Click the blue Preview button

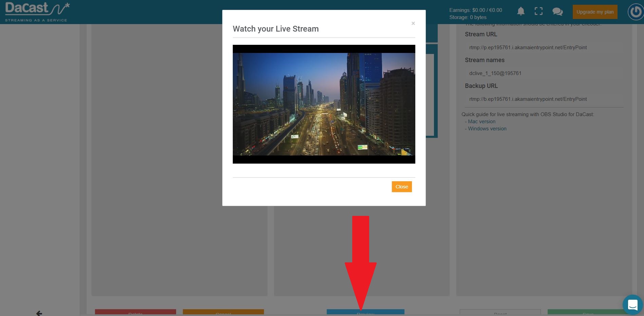point(365,313)
